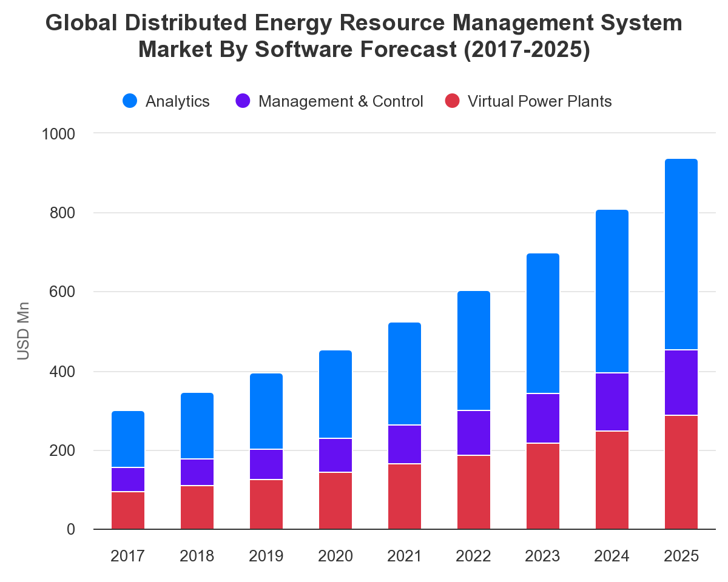Screen dimensions: 728x582
Task: Choose the 2020 Management & Control bar segment
Action: (x=335, y=455)
